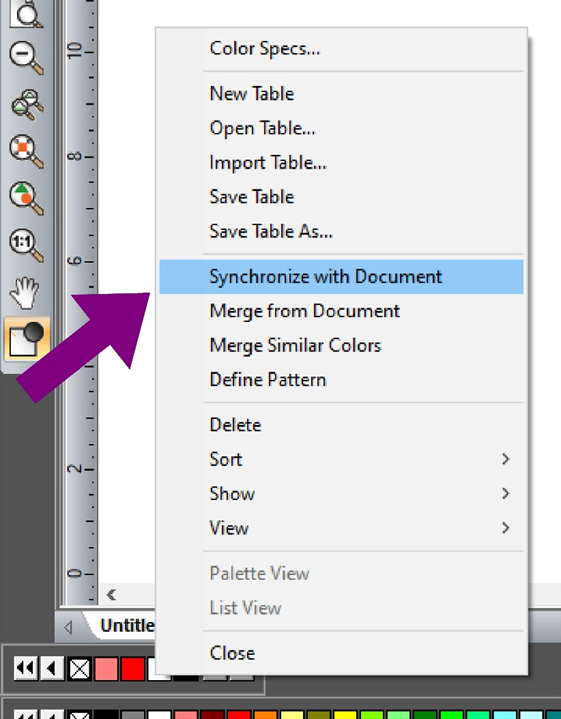The height and width of the screenshot is (719, 561).
Task: Step the palette left with the single arrow
Action: coord(52,669)
